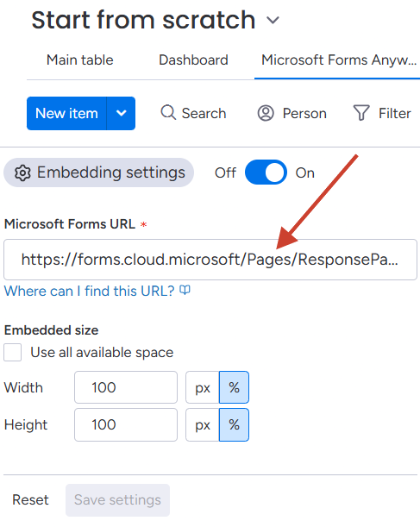The image size is (420, 527).
Task: Open the New item dropdown arrow
Action: click(122, 113)
